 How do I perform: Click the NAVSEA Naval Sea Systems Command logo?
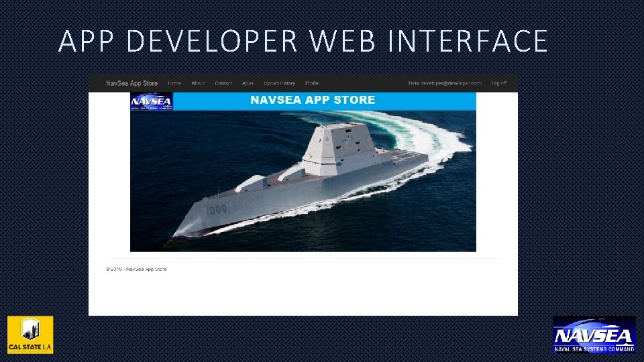pos(594,335)
